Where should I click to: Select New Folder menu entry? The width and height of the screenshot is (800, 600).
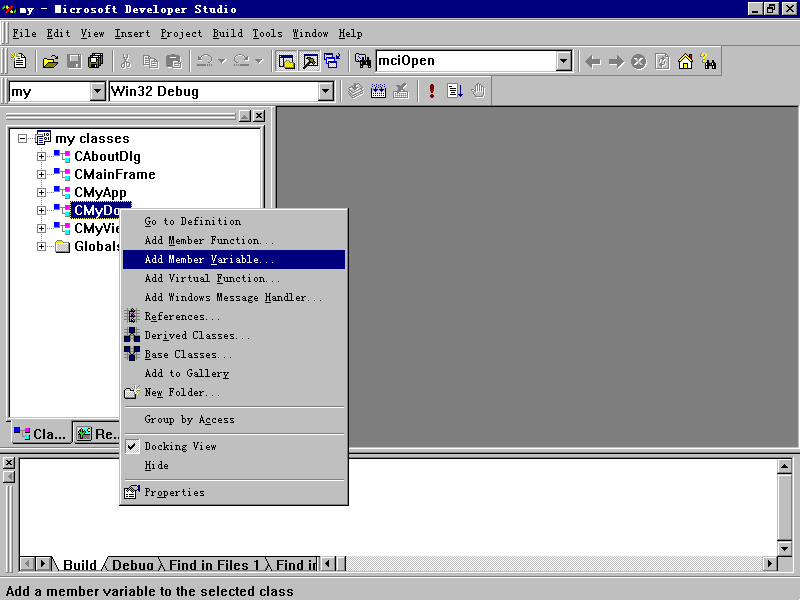tap(234, 392)
